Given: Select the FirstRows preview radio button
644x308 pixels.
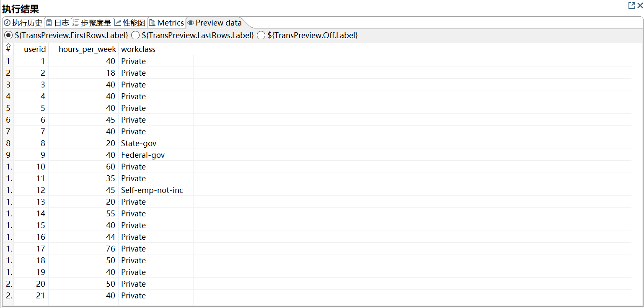Looking at the screenshot, I should tap(8, 36).
